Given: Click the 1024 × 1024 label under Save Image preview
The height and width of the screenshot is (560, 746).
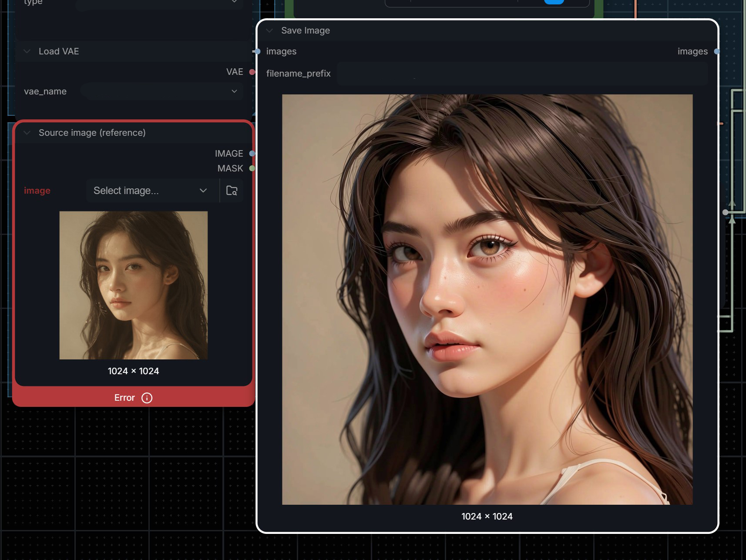Looking at the screenshot, I should click(487, 516).
